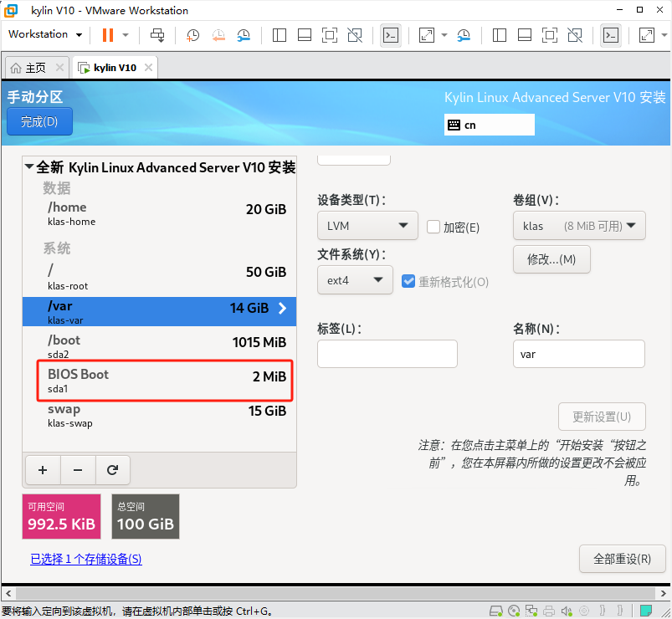Remove selected partition with minus button
Image resolution: width=672 pixels, height=619 pixels.
click(x=78, y=470)
